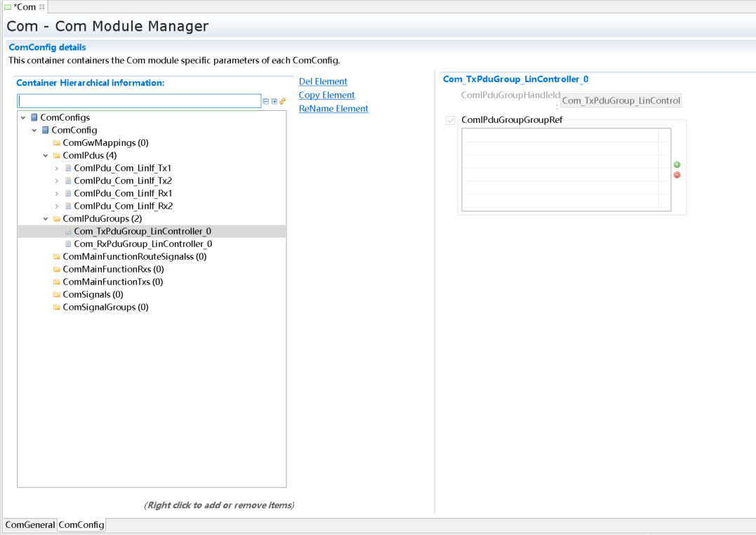Screen dimensions: 756x535
Task: Expand the ComIPdu_Com_LinIf_Rx2 node
Action: tap(57, 206)
